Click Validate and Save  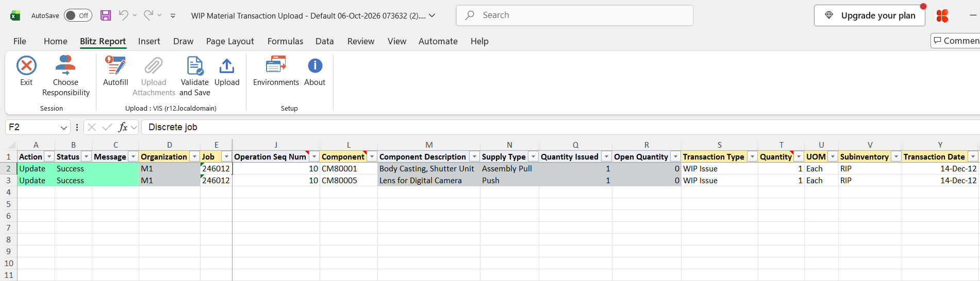click(x=195, y=76)
